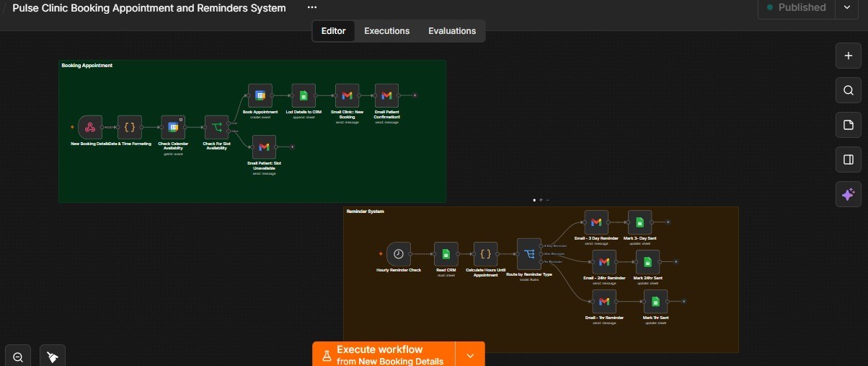The height and width of the screenshot is (366, 868).
Task: Click the plus connector after Mark 1hr Sent
Action: pos(683,301)
